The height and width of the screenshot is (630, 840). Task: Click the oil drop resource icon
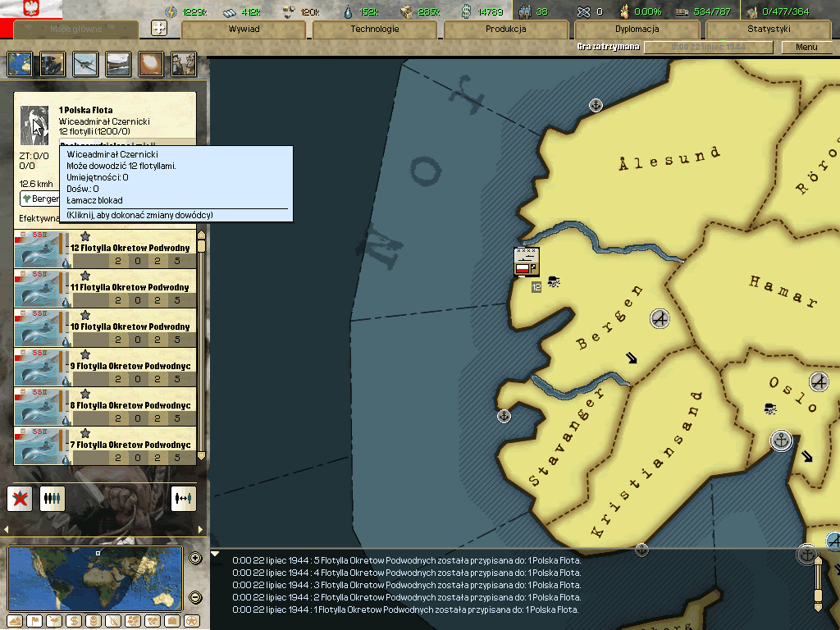pyautogui.click(x=349, y=11)
